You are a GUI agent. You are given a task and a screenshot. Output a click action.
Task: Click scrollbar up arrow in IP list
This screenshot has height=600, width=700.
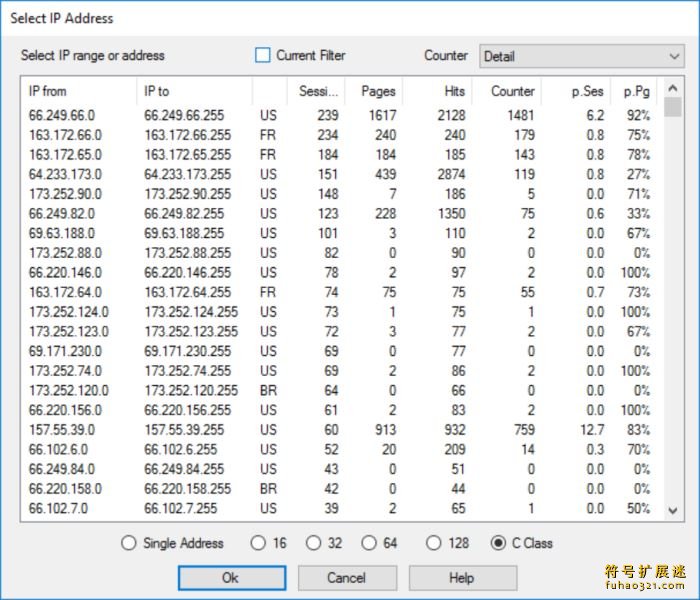[x=673, y=88]
